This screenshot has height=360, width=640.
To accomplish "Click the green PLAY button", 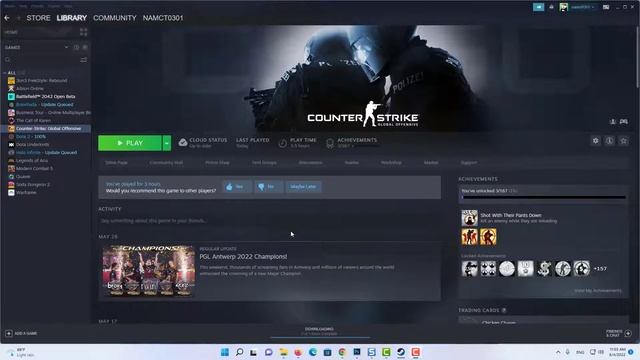I will click(x=130, y=143).
